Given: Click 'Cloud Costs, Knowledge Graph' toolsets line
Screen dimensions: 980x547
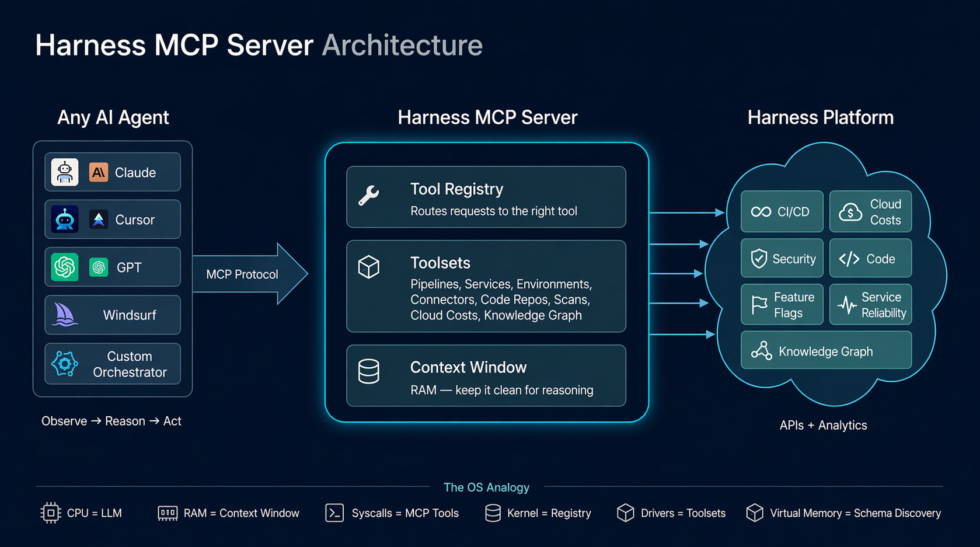Looking at the screenshot, I should click(x=496, y=316).
